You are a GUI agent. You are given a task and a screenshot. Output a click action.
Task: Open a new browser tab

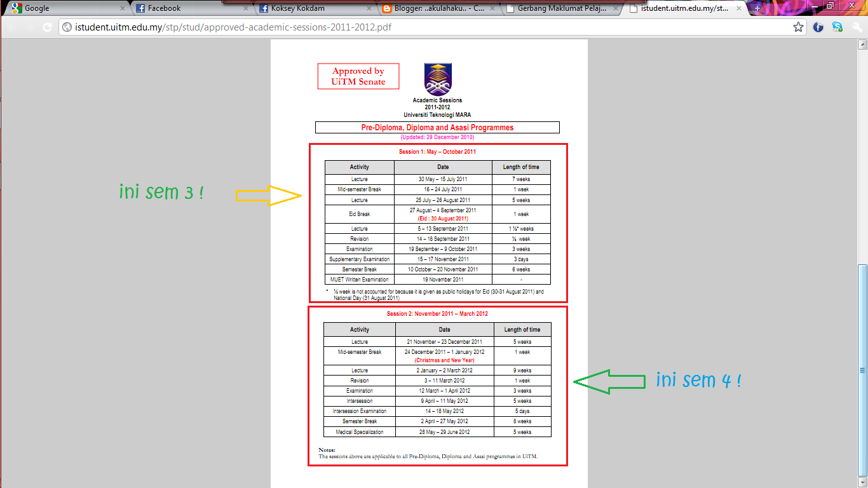pos(757,8)
